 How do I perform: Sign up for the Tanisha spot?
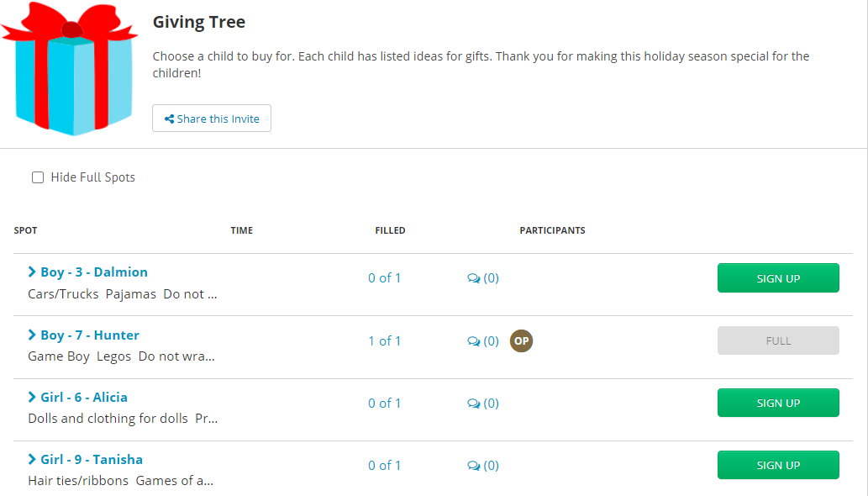point(778,465)
